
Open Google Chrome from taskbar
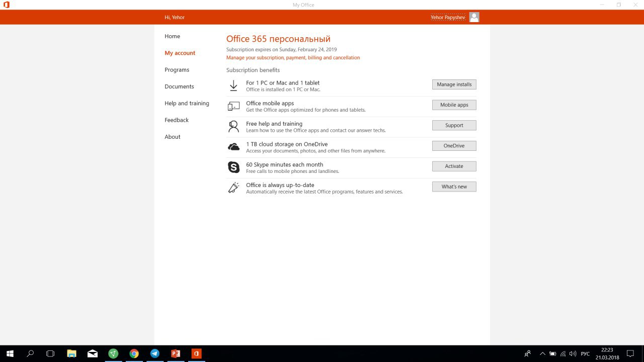point(134,353)
